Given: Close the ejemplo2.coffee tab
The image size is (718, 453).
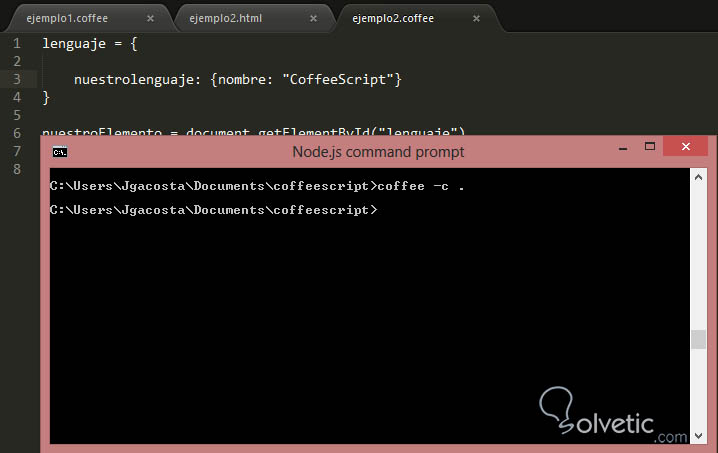Looking at the screenshot, I should coord(476,18).
